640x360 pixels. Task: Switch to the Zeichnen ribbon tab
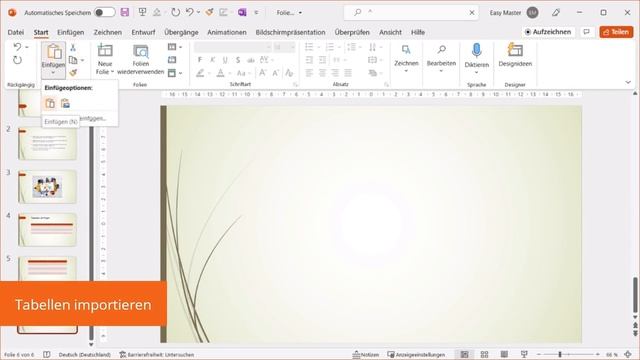click(108, 32)
